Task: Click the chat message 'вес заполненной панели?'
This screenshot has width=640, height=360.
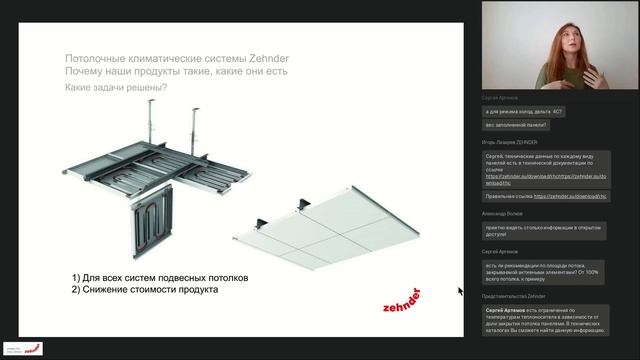Action: tap(516, 125)
